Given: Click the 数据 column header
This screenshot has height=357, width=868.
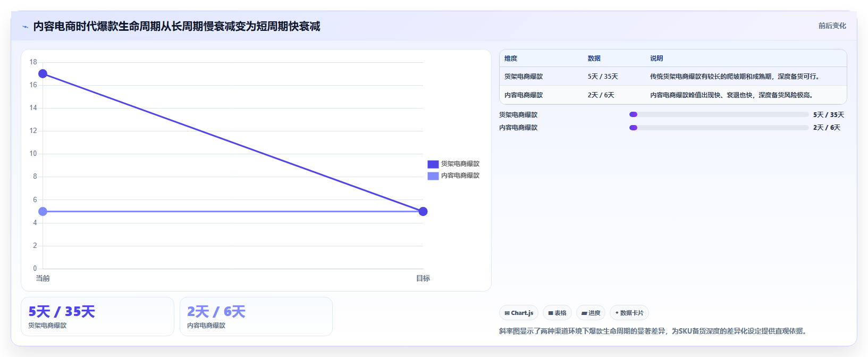Looking at the screenshot, I should [x=594, y=59].
